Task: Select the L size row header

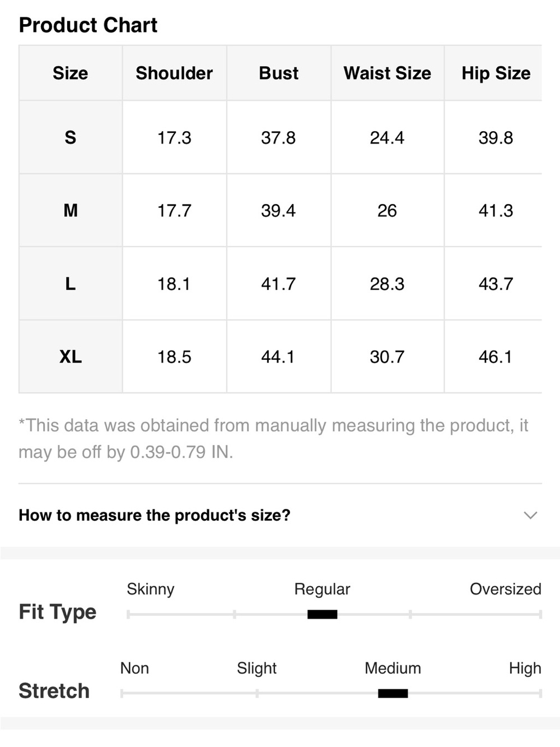Action: point(71,284)
